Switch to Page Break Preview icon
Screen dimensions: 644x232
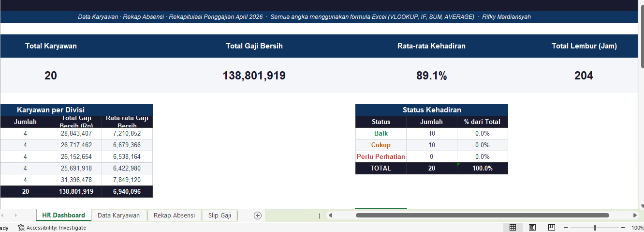point(552,227)
